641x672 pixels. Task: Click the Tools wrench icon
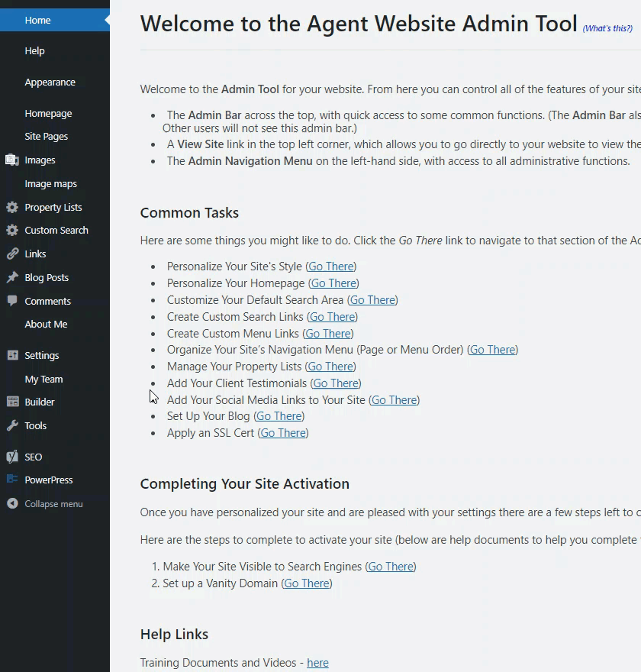[12, 426]
